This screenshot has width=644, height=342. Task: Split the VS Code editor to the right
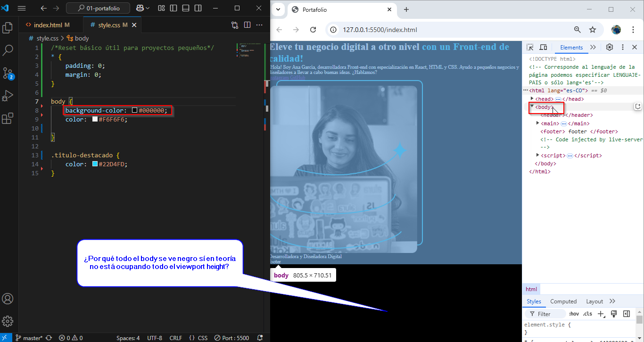coord(247,25)
